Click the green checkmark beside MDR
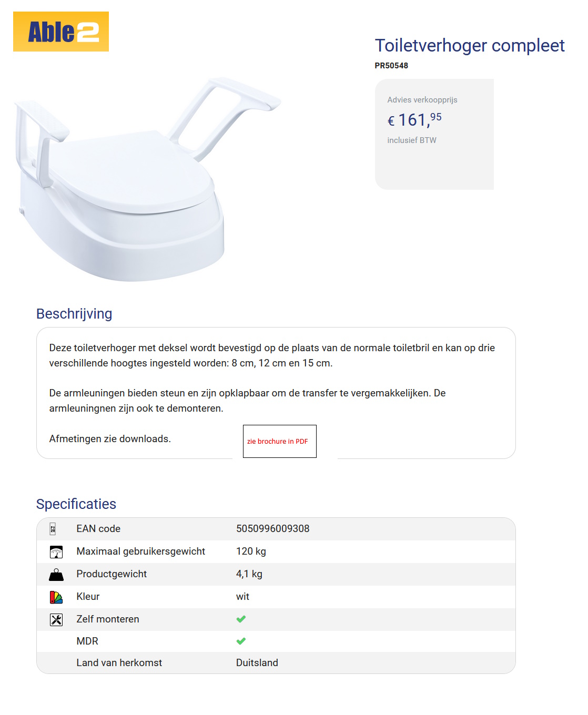This screenshot has width=588, height=715. (241, 641)
